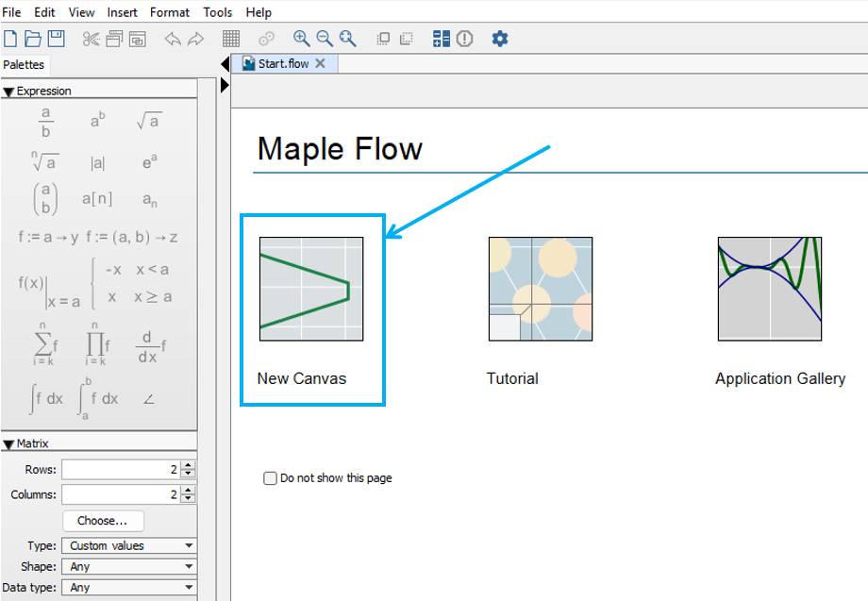This screenshot has width=868, height=601.
Task: Insert piecewise function template
Action: pyautogui.click(x=132, y=283)
